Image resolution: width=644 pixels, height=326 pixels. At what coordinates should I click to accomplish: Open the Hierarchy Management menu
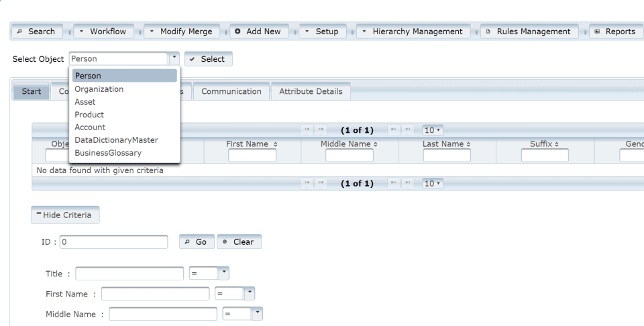tap(413, 32)
